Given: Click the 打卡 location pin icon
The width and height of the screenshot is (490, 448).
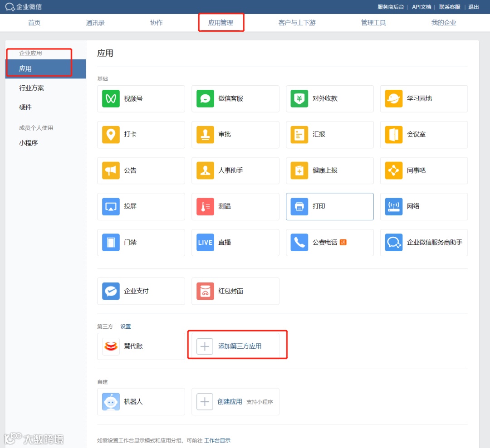Looking at the screenshot, I should tap(111, 135).
